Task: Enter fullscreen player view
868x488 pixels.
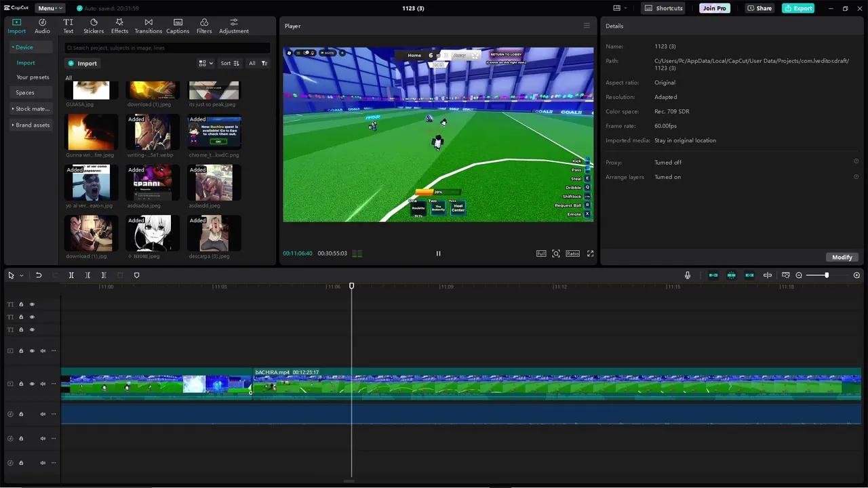Action: click(x=590, y=253)
